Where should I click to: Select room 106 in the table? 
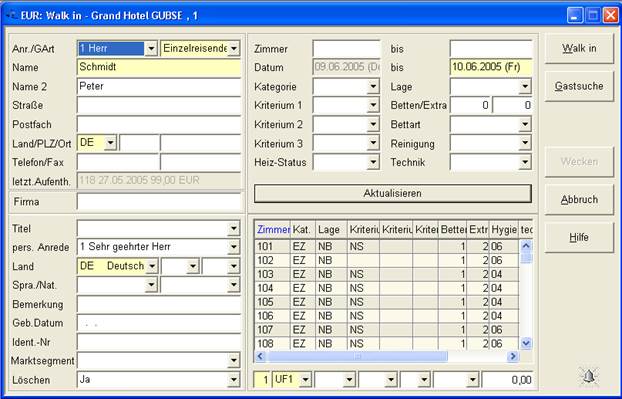387,316
